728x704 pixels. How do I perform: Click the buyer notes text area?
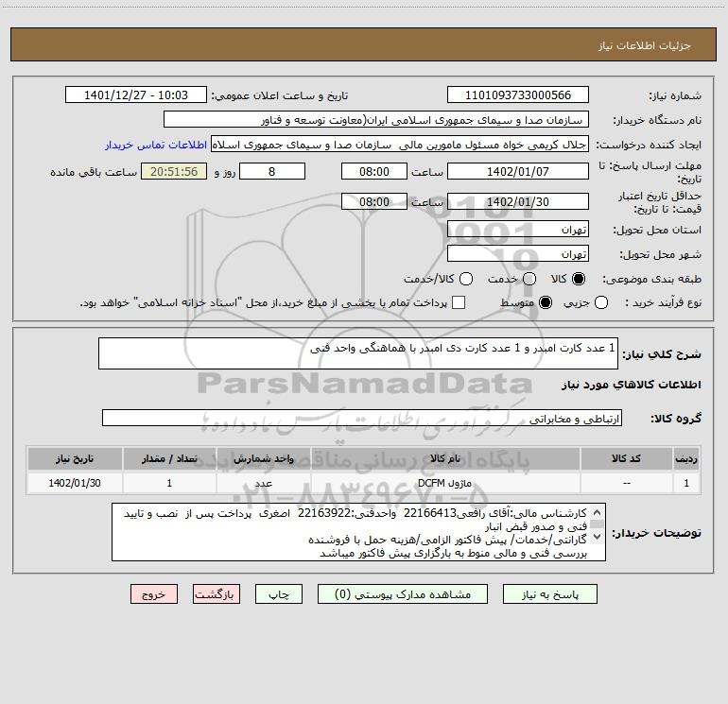358,532
